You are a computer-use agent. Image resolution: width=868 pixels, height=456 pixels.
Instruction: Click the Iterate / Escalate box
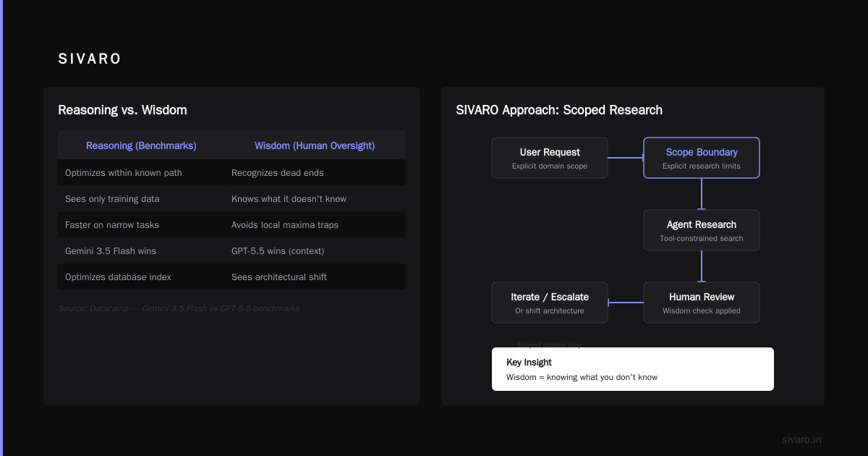(x=550, y=303)
